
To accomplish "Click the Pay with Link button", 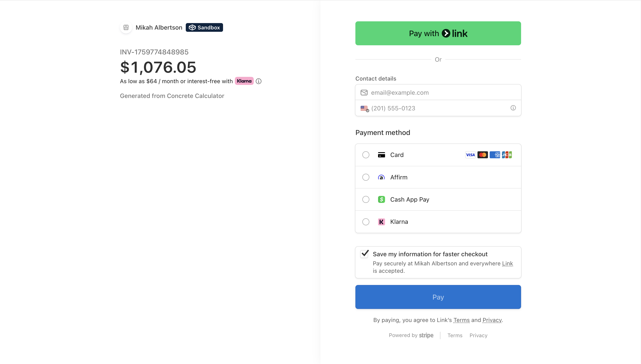I will point(438,33).
